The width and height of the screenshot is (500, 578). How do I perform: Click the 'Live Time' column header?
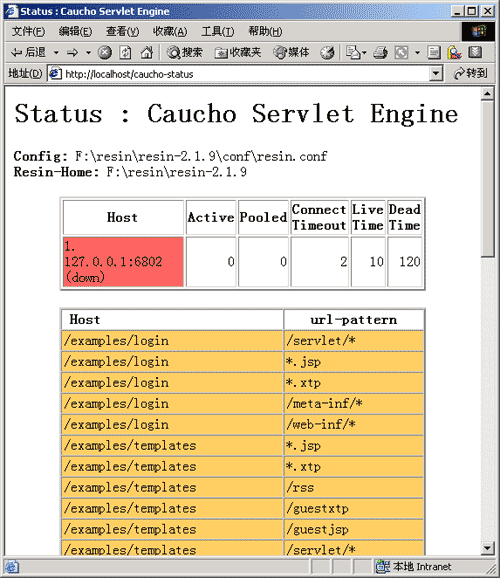pos(368,217)
